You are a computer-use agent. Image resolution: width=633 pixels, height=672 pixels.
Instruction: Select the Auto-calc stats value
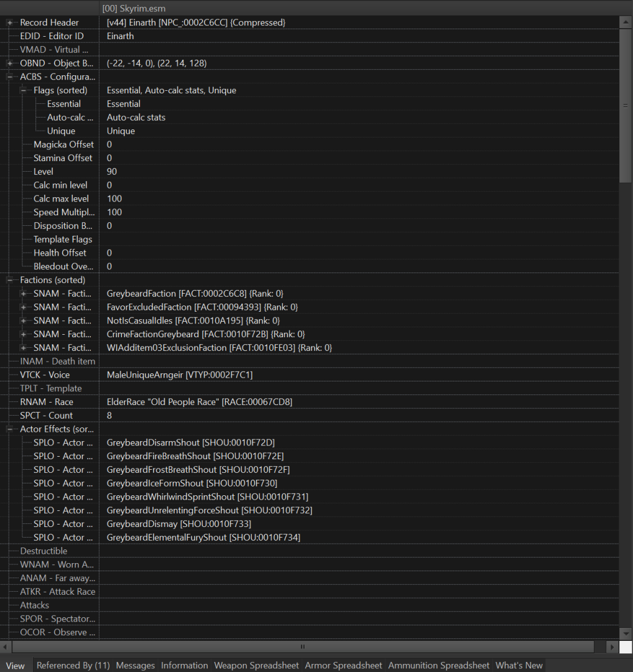(x=136, y=118)
